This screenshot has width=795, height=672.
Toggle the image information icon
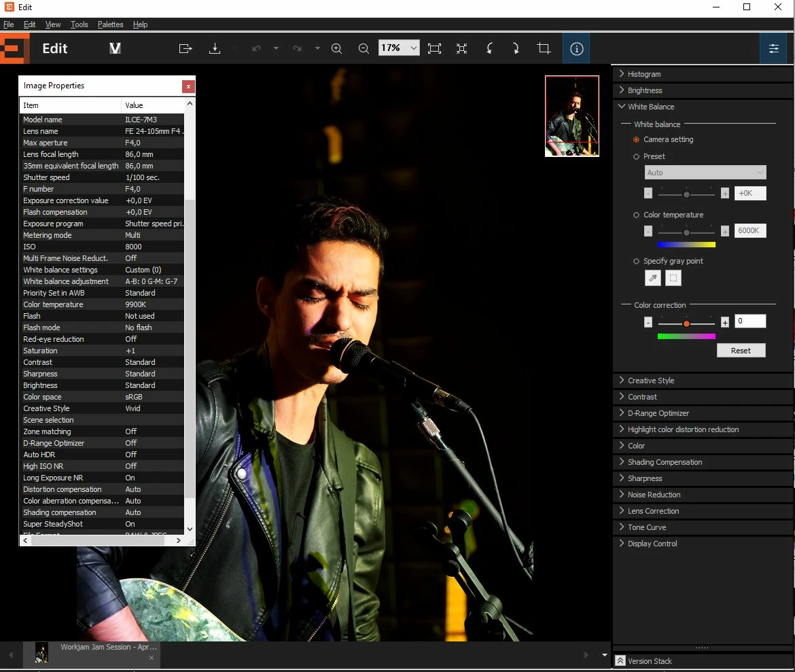pyautogui.click(x=576, y=49)
